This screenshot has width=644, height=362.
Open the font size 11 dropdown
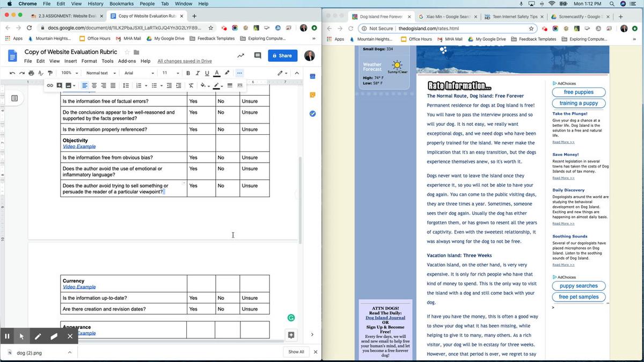[171, 73]
